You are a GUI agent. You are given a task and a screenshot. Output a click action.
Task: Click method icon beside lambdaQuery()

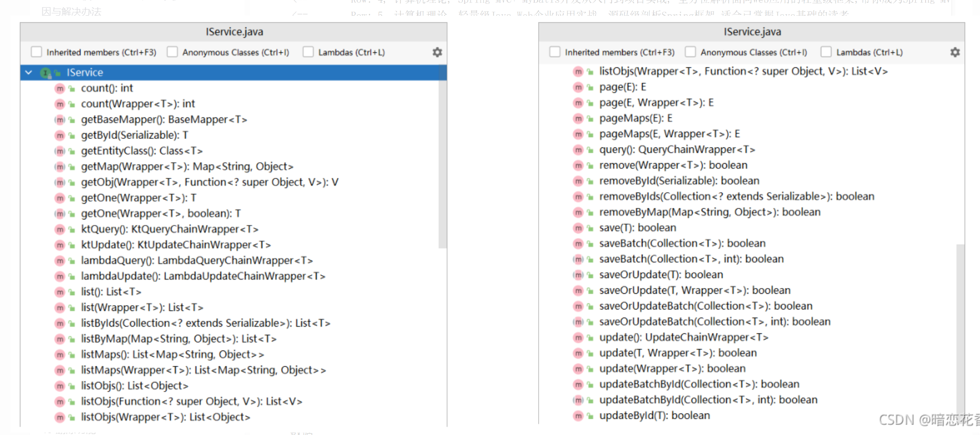coord(60,261)
